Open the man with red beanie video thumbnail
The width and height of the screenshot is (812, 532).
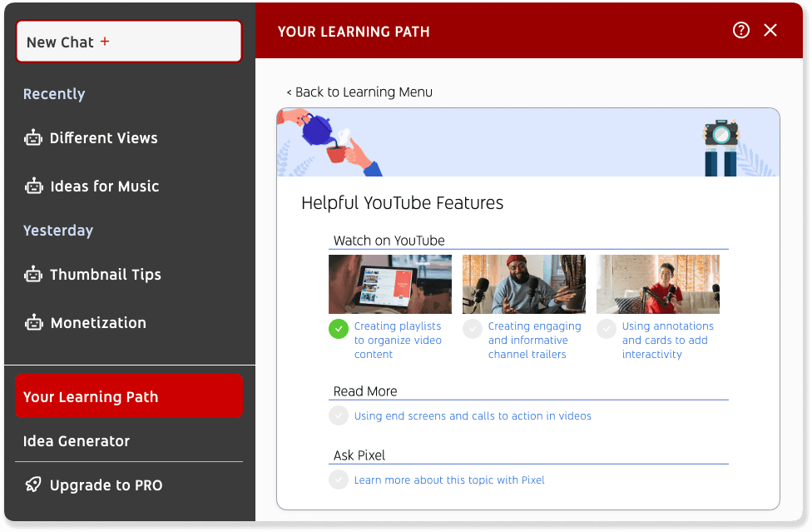(524, 284)
